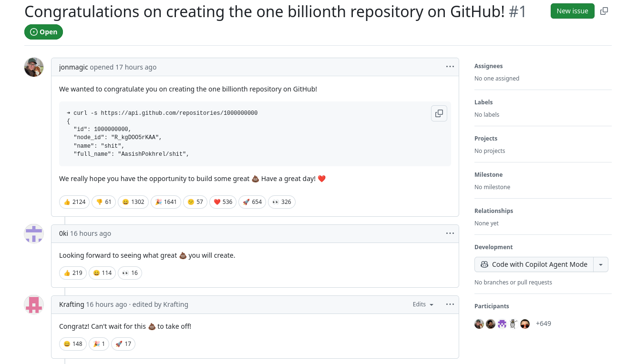Open the fourth participant avatar in Participants

(514, 324)
